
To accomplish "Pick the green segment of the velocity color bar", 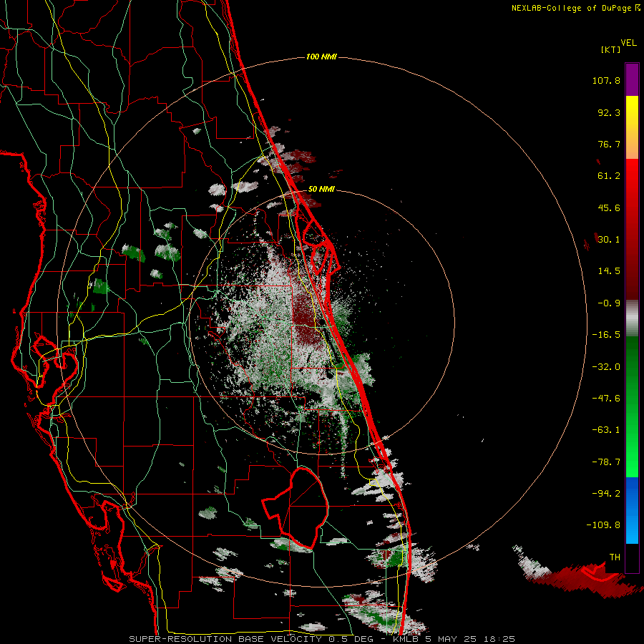I will tap(632, 406).
